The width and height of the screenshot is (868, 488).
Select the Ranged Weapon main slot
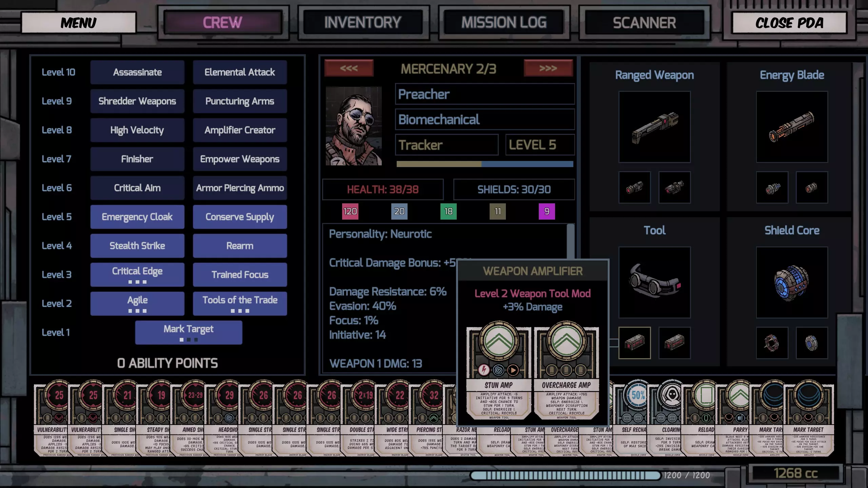click(654, 127)
